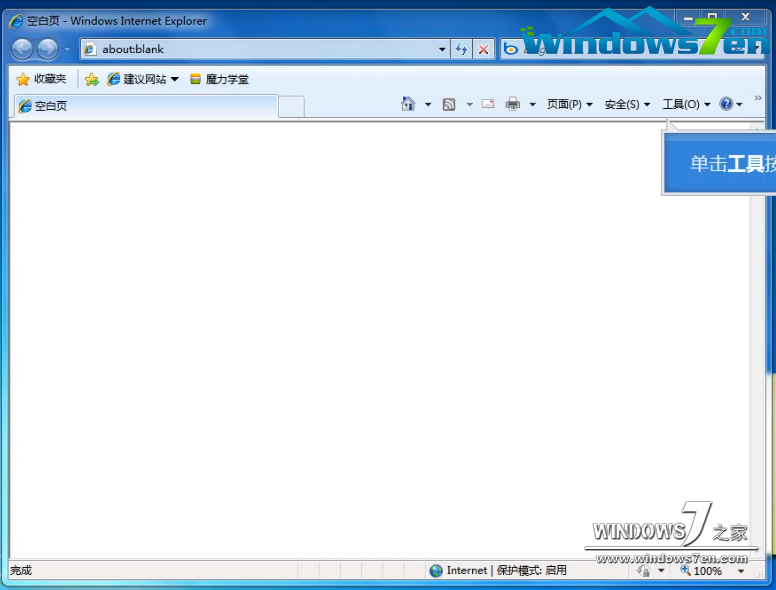Open the 页面(P) page menu

click(x=569, y=104)
